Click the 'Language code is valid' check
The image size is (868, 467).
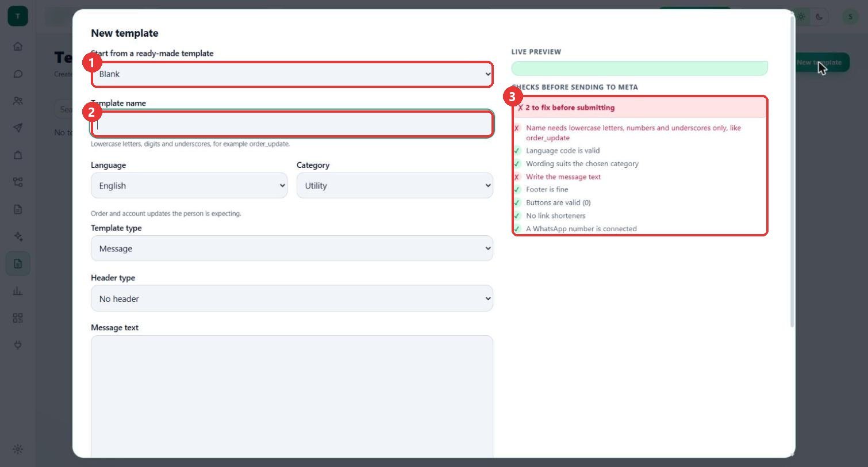tap(563, 151)
